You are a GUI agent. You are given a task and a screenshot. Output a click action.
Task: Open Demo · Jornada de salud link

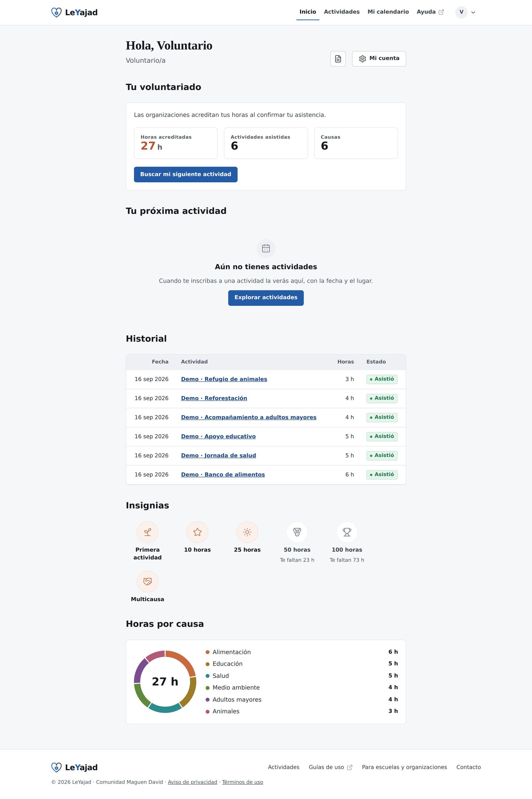coord(218,455)
